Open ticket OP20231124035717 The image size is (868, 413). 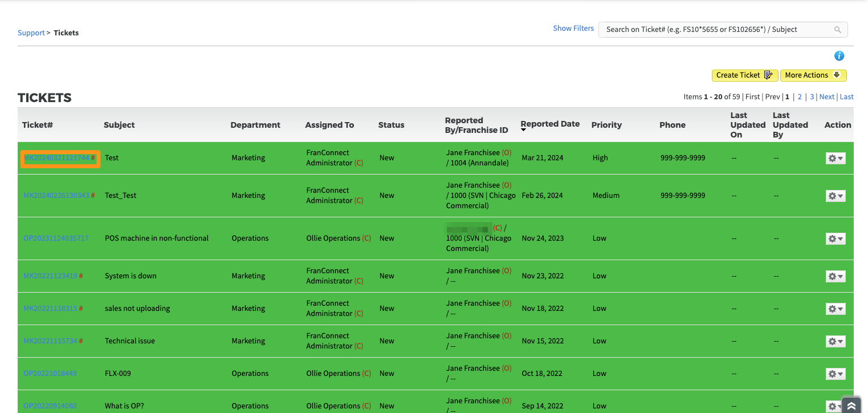click(x=56, y=238)
